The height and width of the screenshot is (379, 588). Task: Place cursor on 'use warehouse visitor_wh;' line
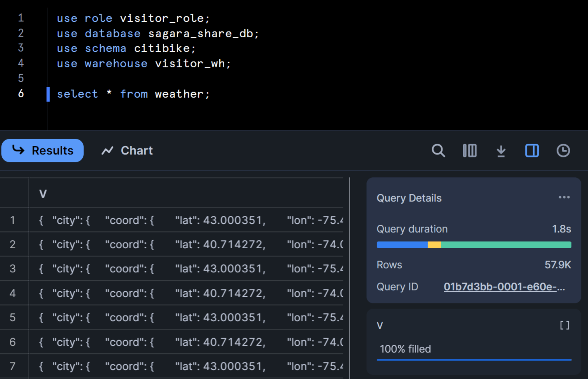point(144,64)
